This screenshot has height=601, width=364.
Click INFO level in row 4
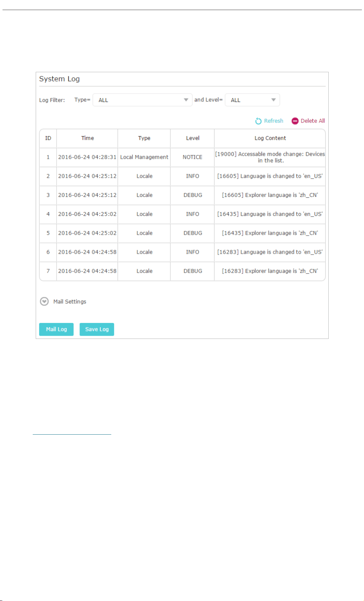(193, 214)
